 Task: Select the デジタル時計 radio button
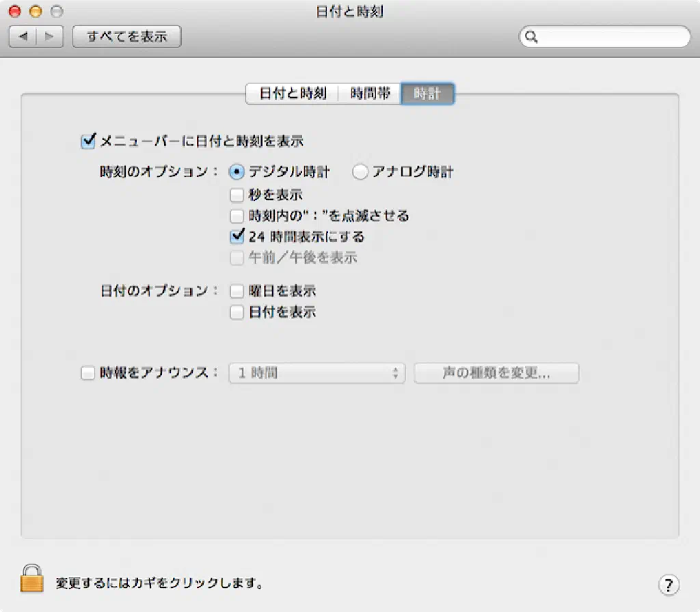[237, 172]
